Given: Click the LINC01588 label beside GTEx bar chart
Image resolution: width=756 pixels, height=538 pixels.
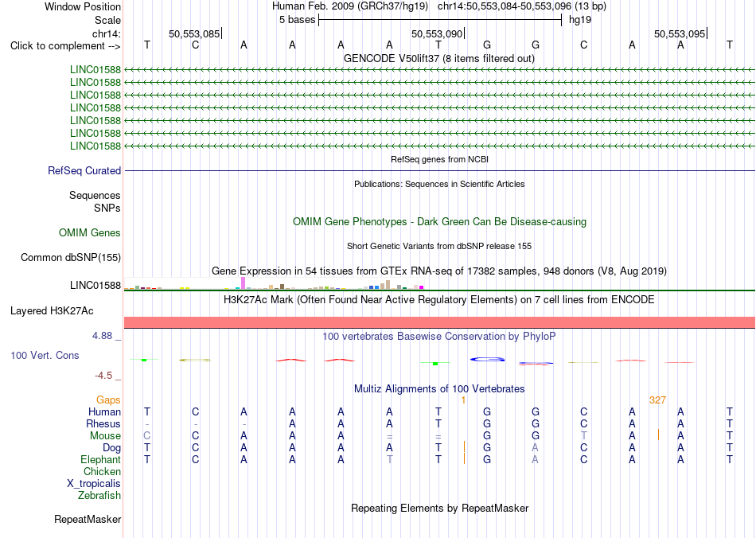Looking at the screenshot, I should (95, 286).
